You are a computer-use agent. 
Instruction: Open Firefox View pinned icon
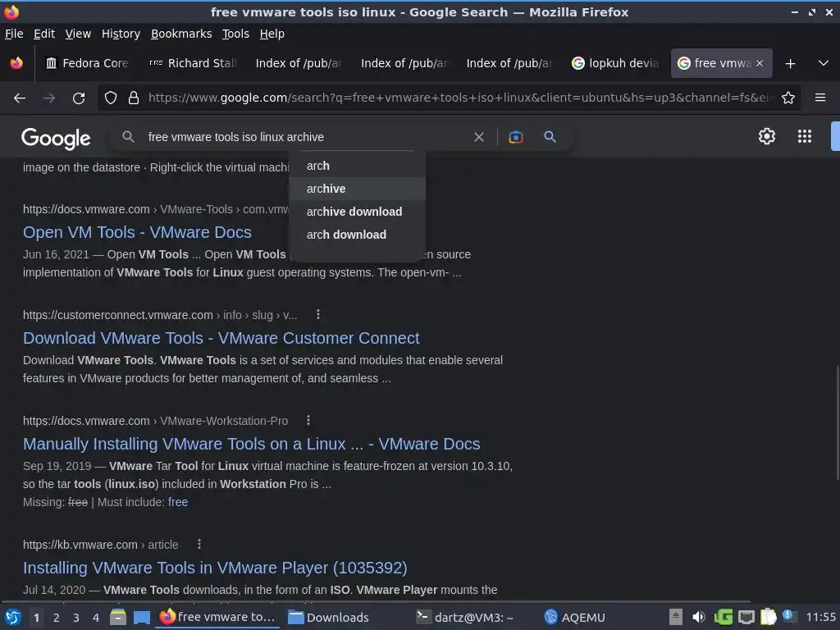(x=16, y=63)
